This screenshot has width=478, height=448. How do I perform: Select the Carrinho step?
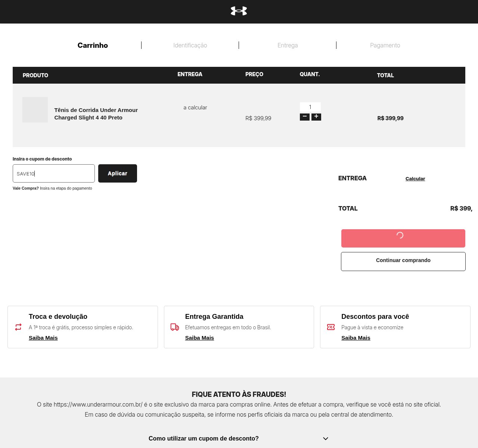93,45
